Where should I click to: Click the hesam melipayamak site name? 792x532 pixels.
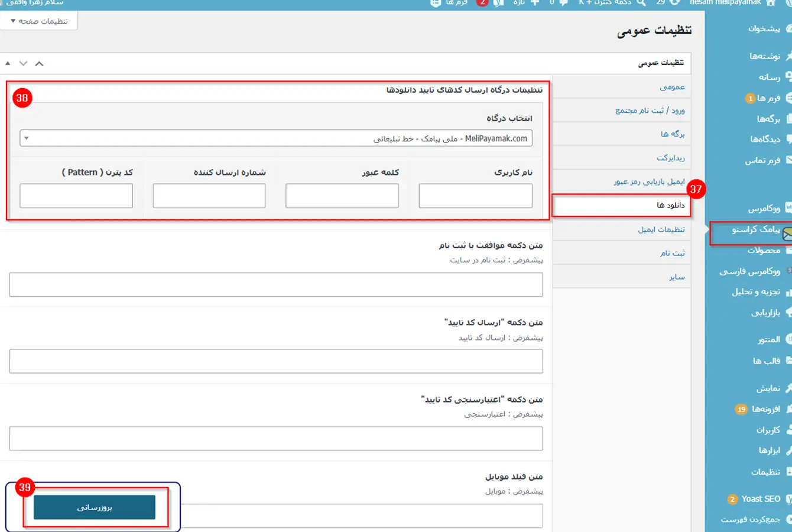pos(725,2)
